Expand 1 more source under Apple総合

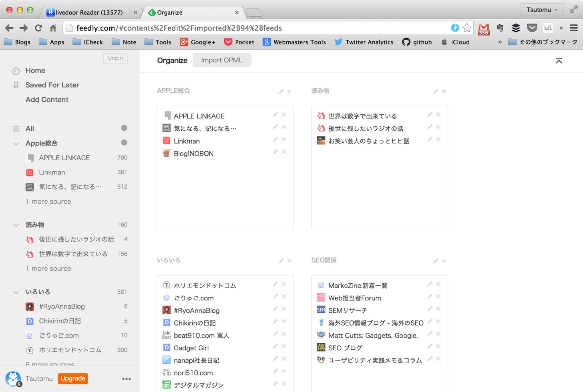48,202
